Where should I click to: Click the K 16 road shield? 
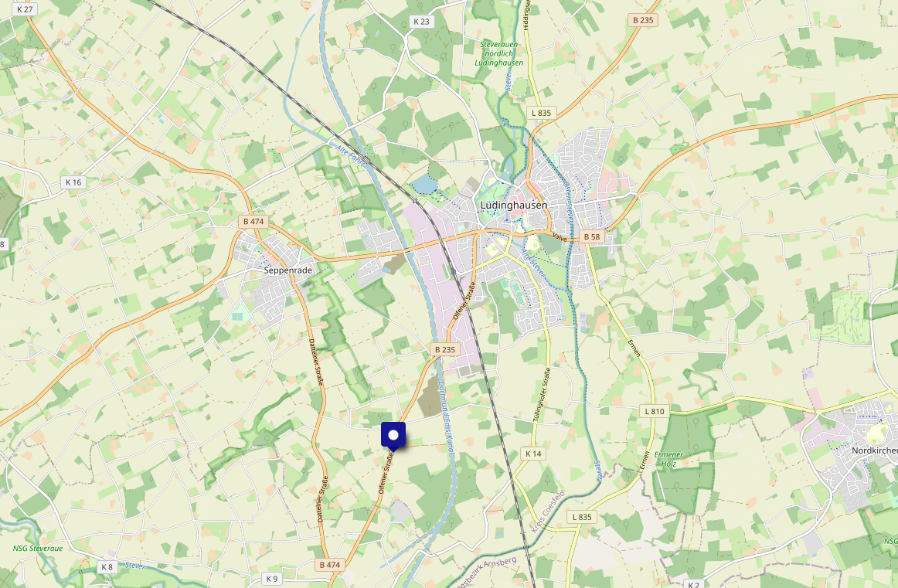click(73, 182)
